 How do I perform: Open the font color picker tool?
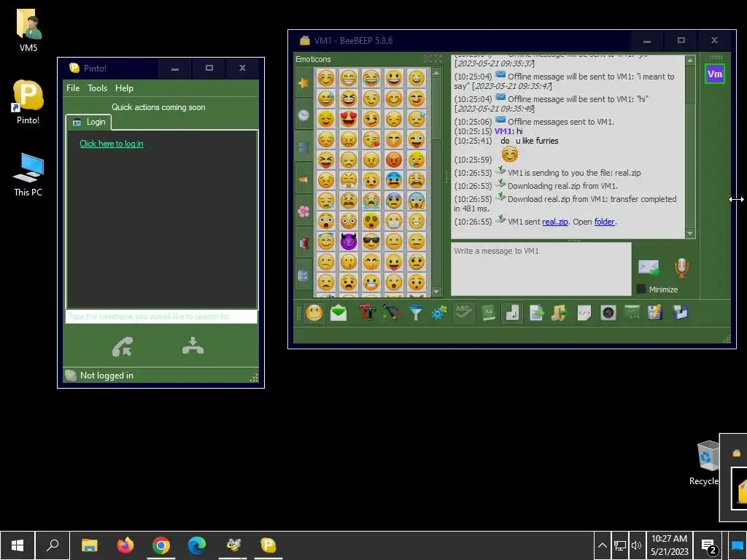pos(391,313)
